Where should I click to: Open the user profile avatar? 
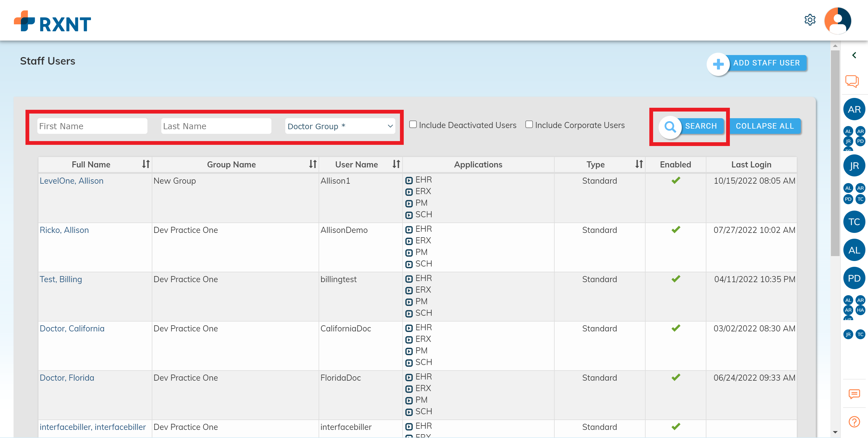coord(838,21)
